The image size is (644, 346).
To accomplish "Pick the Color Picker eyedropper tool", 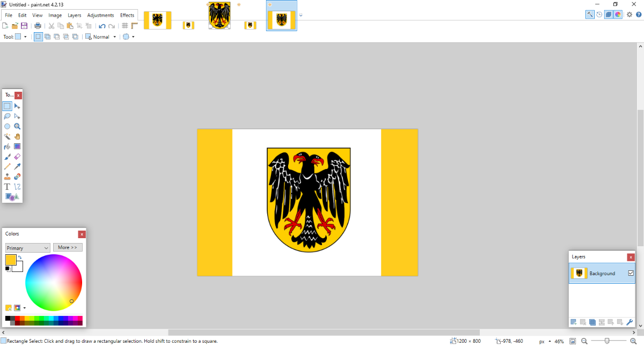I will pos(17,166).
